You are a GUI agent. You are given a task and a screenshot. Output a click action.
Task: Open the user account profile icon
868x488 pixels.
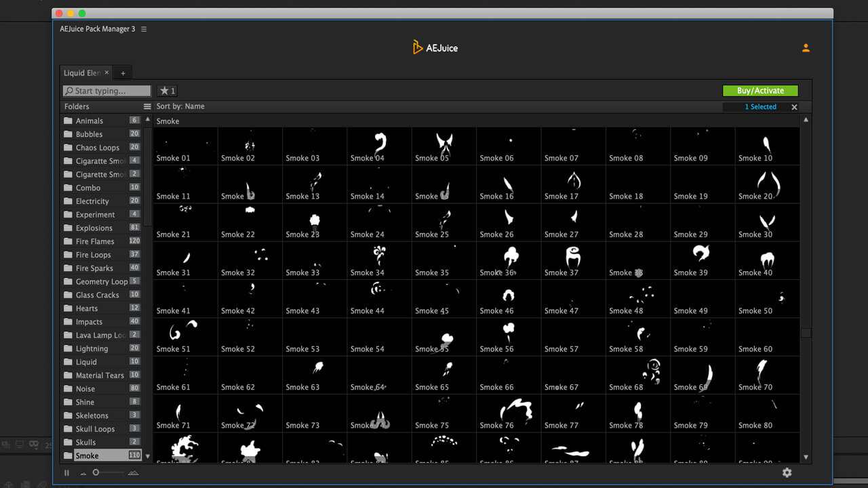point(806,48)
